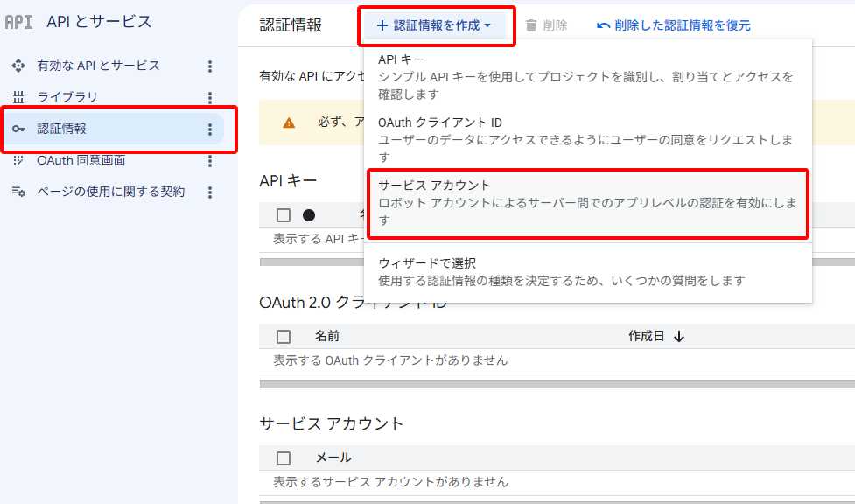Click the horizontal scrollbar under OAuth 2.0 table
855x504 pixels.
coord(557,384)
